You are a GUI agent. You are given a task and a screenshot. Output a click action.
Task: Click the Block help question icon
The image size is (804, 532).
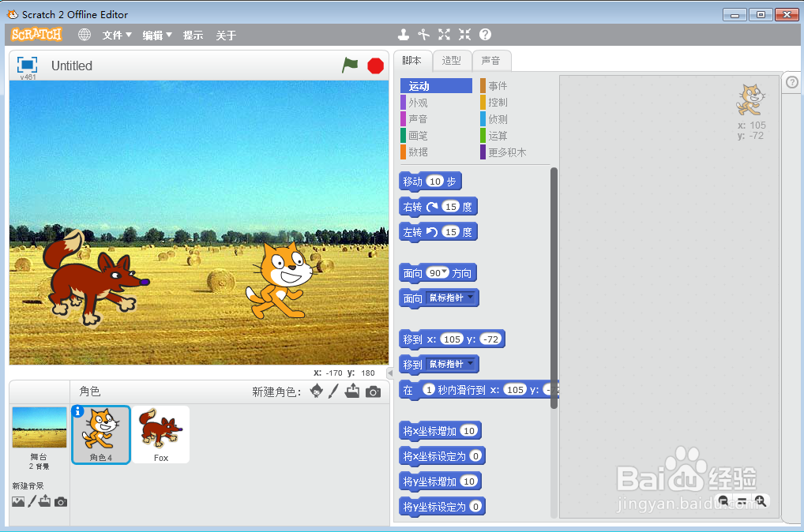pos(485,35)
